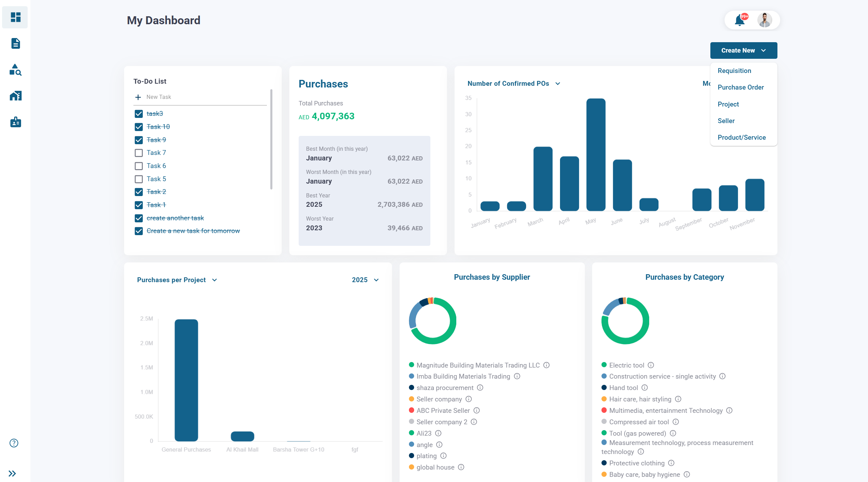The height and width of the screenshot is (482, 868).
Task: Select Purchase Order from the Create New menu
Action: click(x=741, y=87)
